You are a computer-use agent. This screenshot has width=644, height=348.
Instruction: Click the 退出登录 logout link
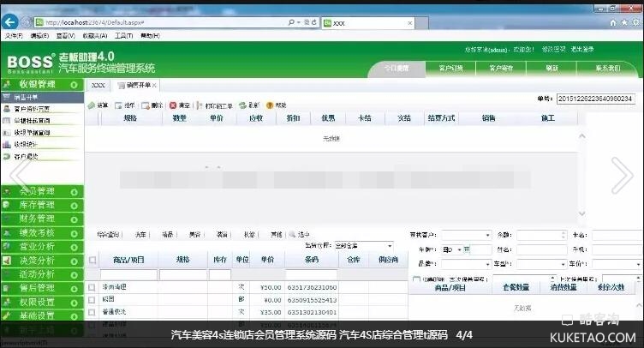click(x=582, y=50)
